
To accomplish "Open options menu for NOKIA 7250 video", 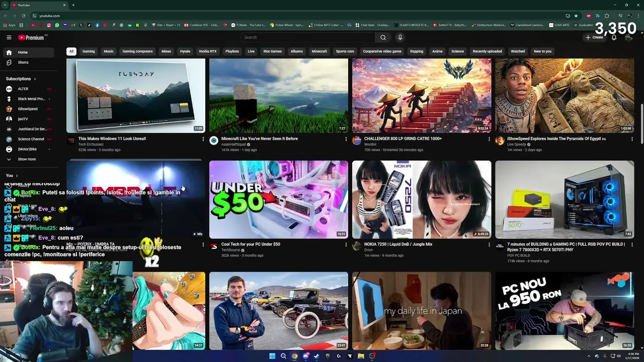I will point(489,245).
